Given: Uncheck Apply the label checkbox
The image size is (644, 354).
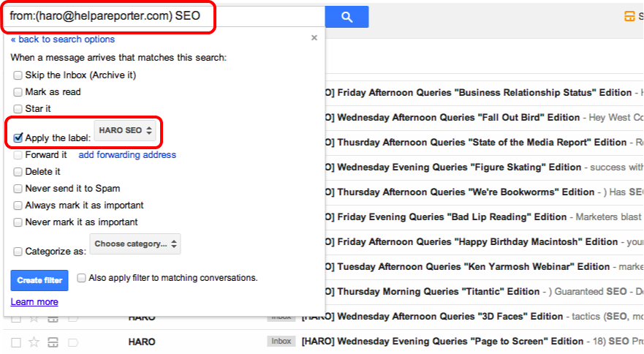Looking at the screenshot, I should tap(18, 137).
